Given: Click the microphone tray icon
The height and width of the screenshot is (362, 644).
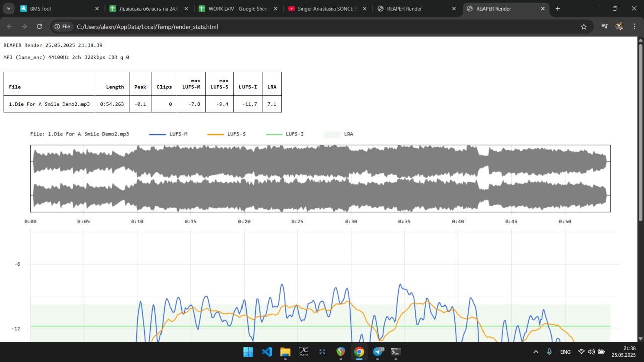Looking at the screenshot, I should click(549, 352).
